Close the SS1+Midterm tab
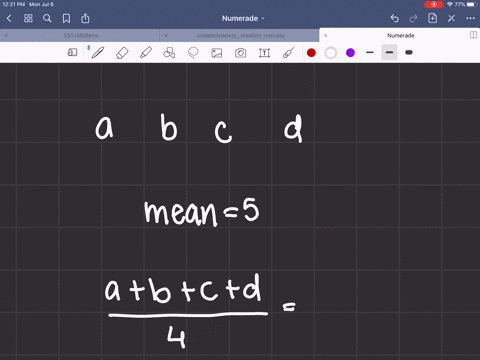 coord(6,35)
